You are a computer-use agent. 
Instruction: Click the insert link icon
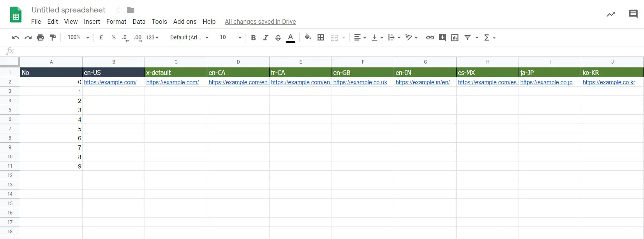(x=430, y=37)
